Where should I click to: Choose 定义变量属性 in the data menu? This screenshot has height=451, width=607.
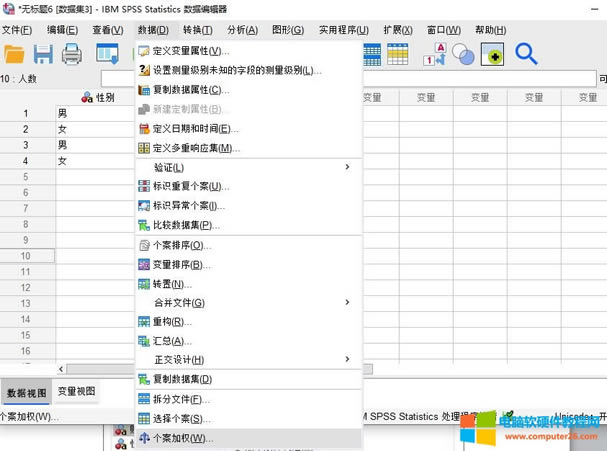click(x=190, y=51)
